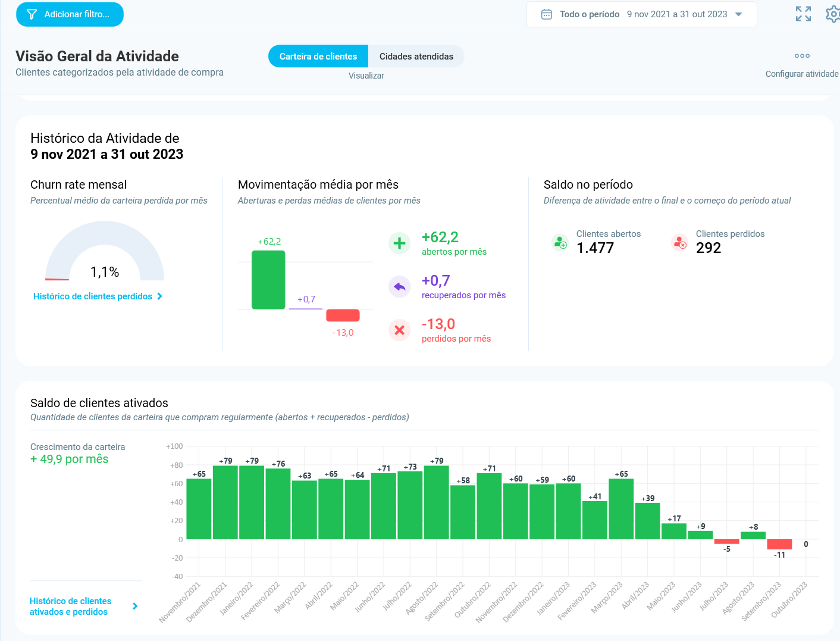
Task: Select the Março/2022 +63 bar
Action: coord(305,510)
